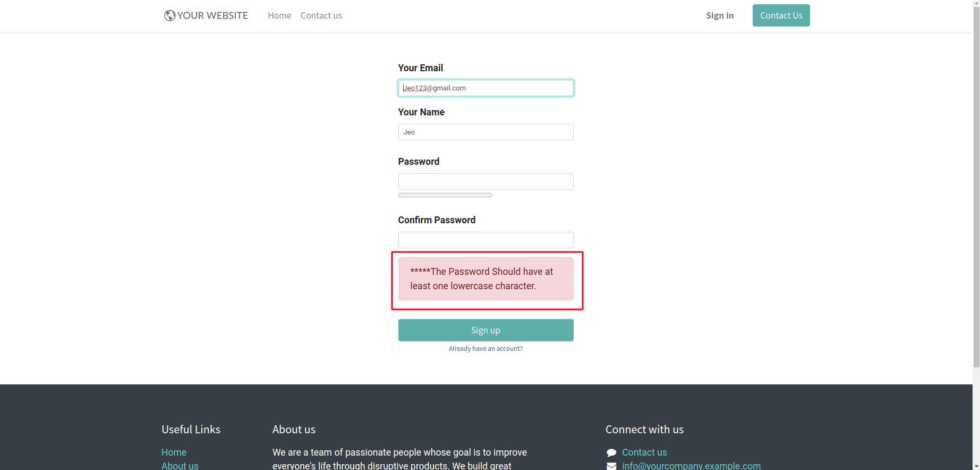Go to the Sign in page
Viewport: 980px width, 470px height.
719,15
